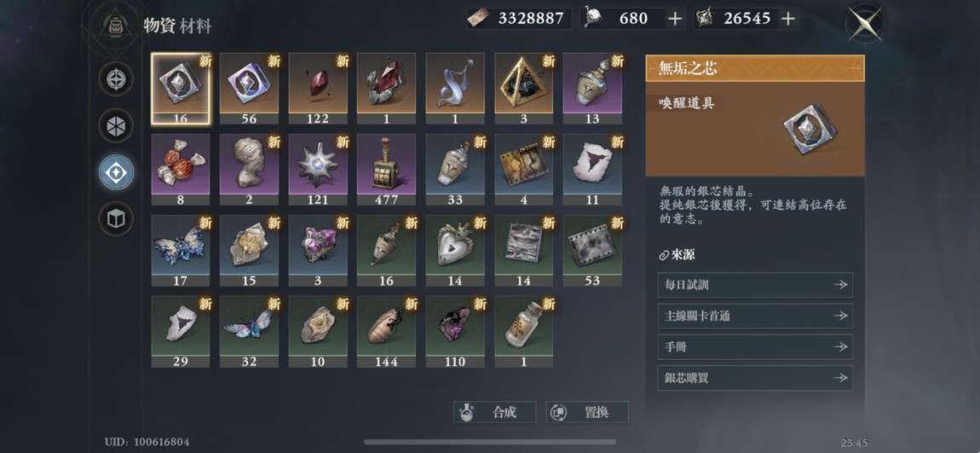Add more of the 26545 currency
980x453 pixels.
coord(788,19)
